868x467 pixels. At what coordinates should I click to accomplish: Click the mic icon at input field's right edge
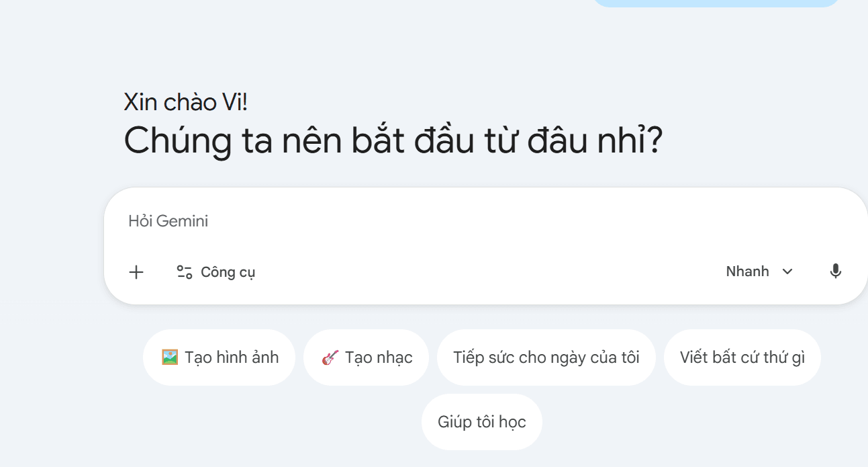(835, 271)
